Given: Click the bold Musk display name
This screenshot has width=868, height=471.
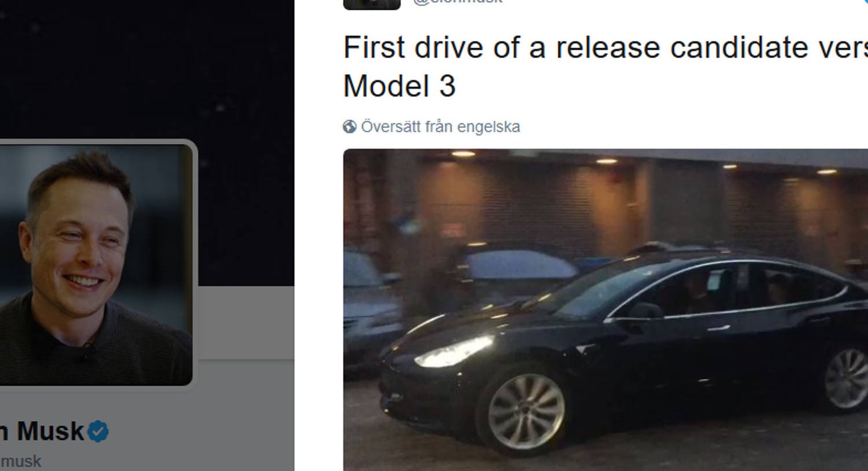Looking at the screenshot, I should pyautogui.click(x=50, y=431).
